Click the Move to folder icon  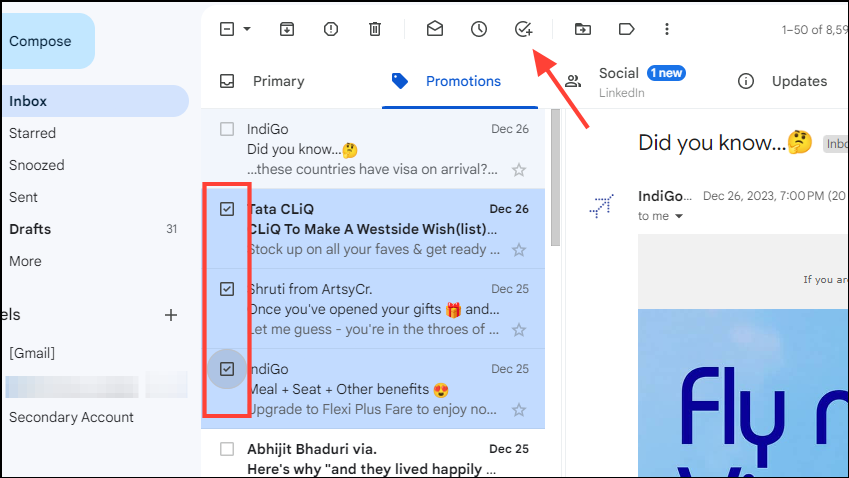583,29
